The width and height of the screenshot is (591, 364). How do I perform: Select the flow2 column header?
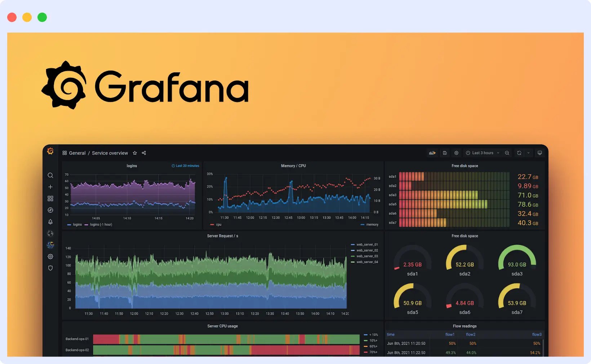(470, 334)
